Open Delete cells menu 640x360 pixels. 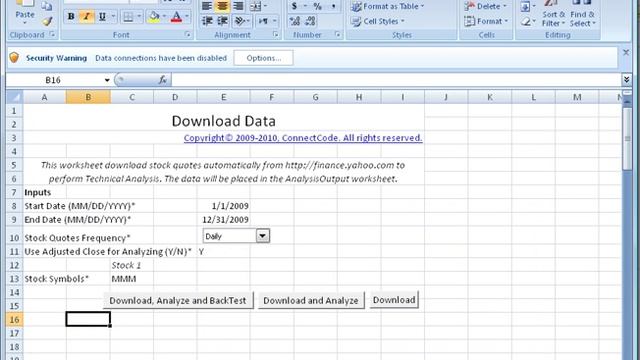coord(485,6)
